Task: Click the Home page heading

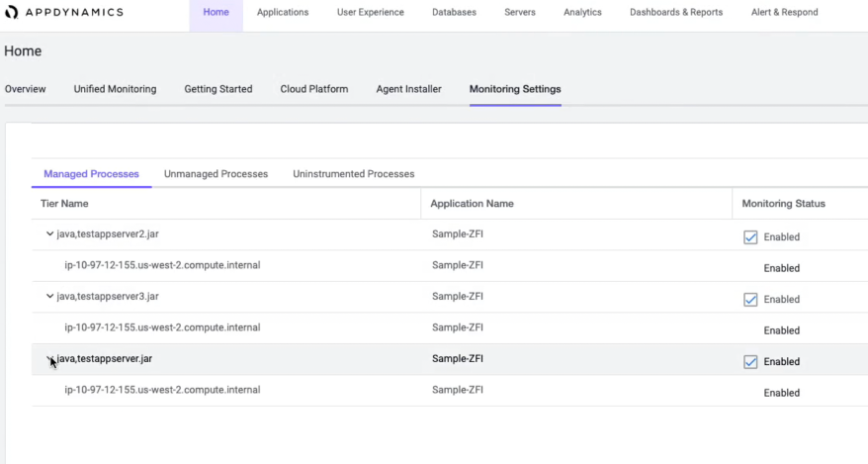Action: 23,50
